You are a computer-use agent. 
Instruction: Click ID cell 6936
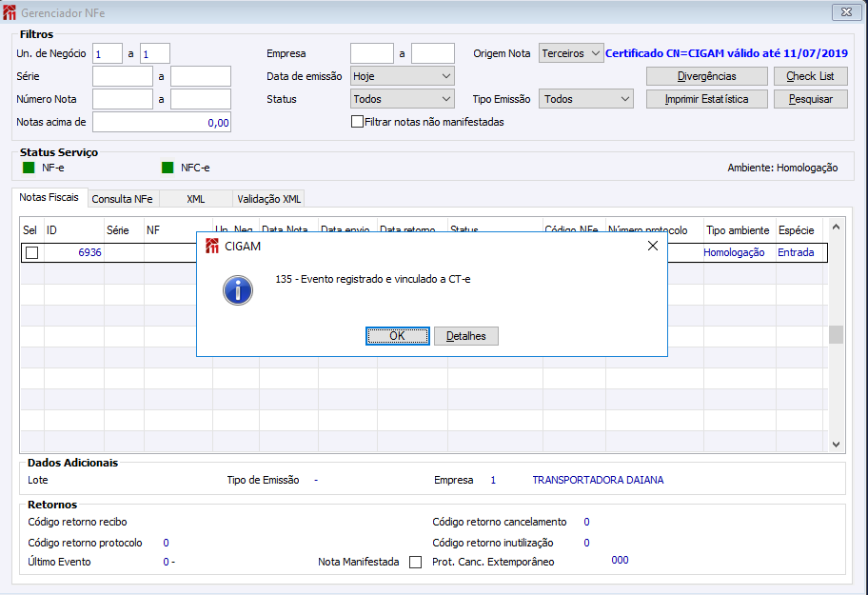point(74,252)
